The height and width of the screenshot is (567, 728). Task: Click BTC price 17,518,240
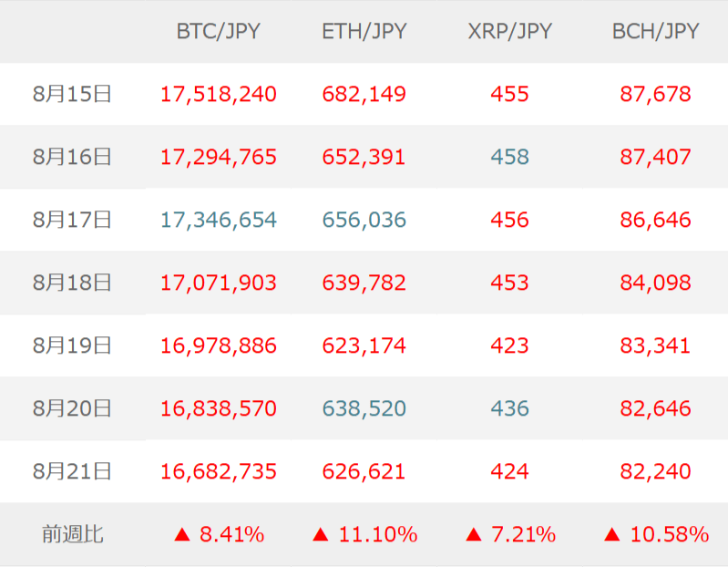click(218, 94)
